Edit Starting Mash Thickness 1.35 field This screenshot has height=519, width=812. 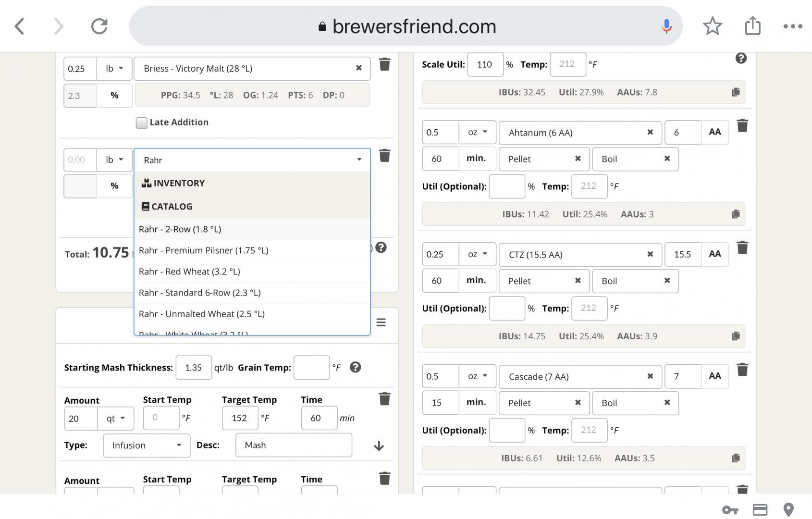pos(194,368)
